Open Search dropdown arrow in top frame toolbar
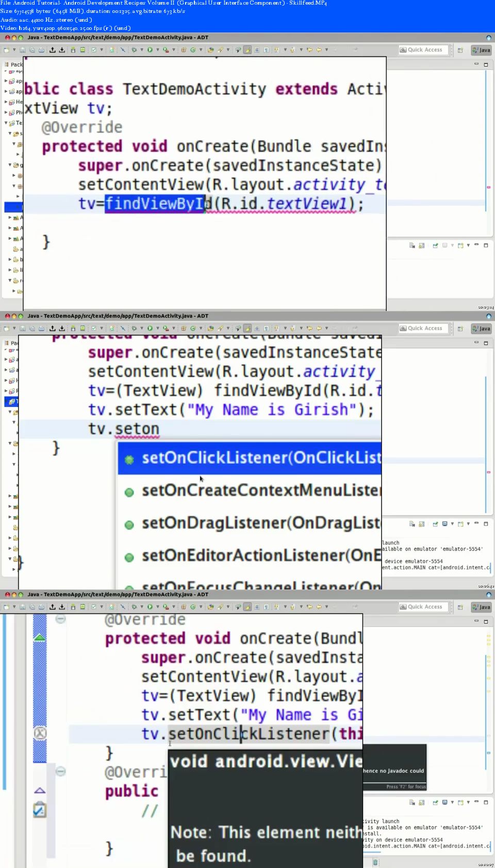 [227, 50]
